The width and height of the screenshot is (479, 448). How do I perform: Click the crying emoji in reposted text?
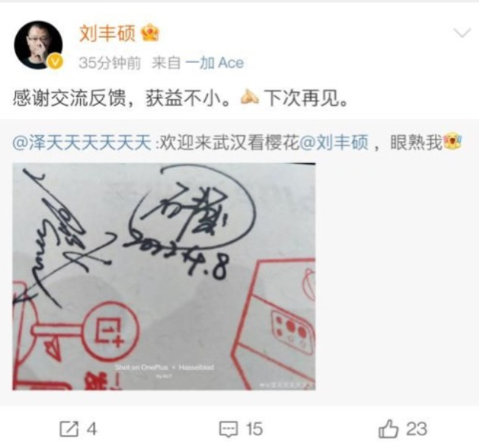[x=453, y=142]
